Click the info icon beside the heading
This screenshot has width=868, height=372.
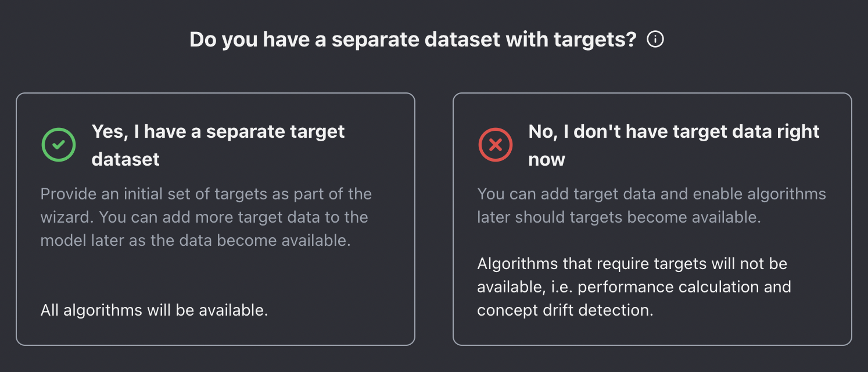click(655, 40)
